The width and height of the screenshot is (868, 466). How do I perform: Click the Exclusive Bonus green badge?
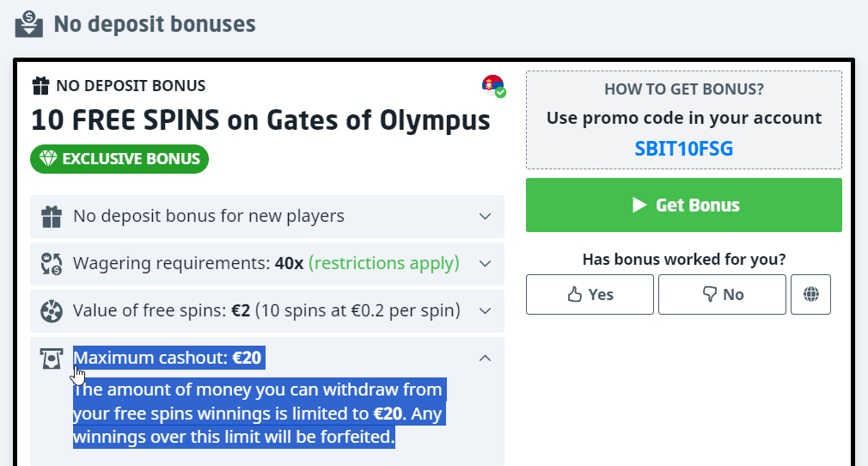coord(119,159)
